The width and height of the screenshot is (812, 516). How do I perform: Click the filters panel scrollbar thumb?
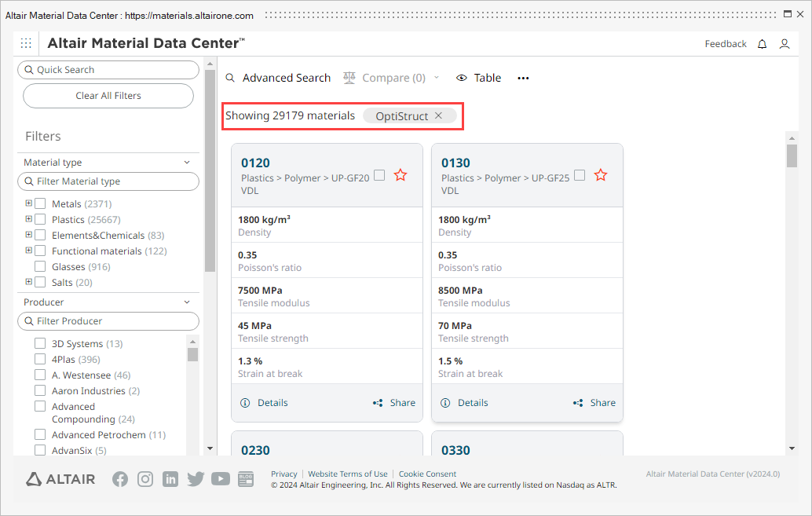tap(210, 171)
